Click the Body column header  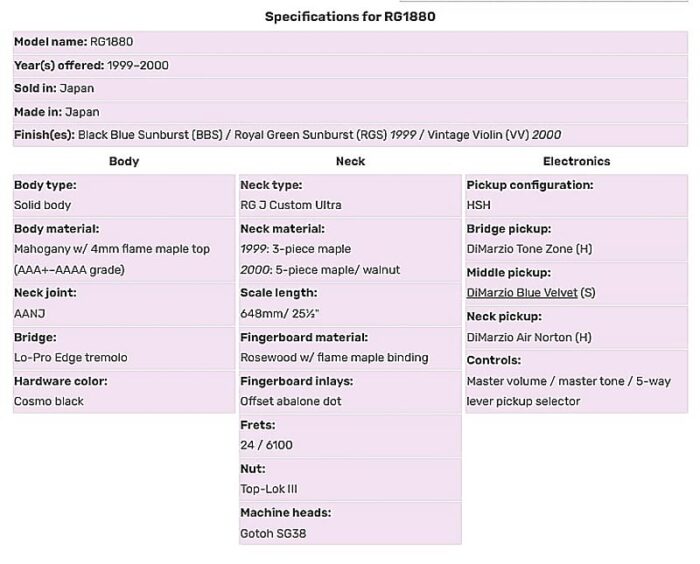click(124, 161)
